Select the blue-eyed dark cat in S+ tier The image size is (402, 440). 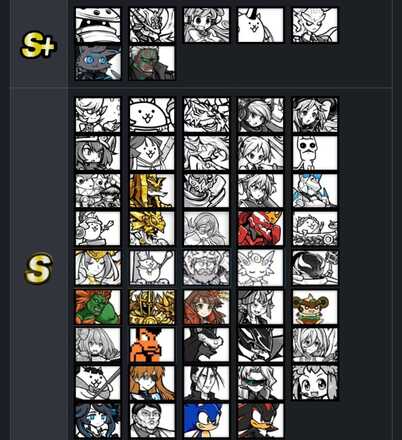coord(98,63)
